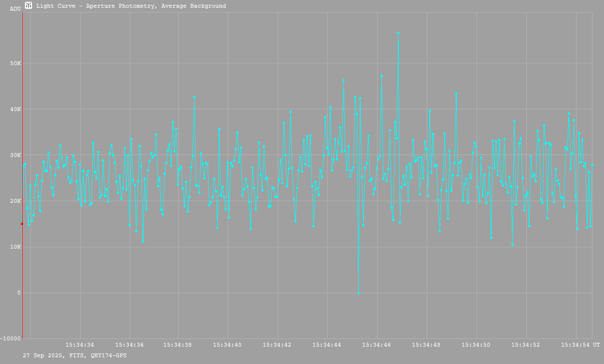Screen dimensions: 604x364
Task: Click the 15:34:50 time axis label
Action: click(476, 345)
